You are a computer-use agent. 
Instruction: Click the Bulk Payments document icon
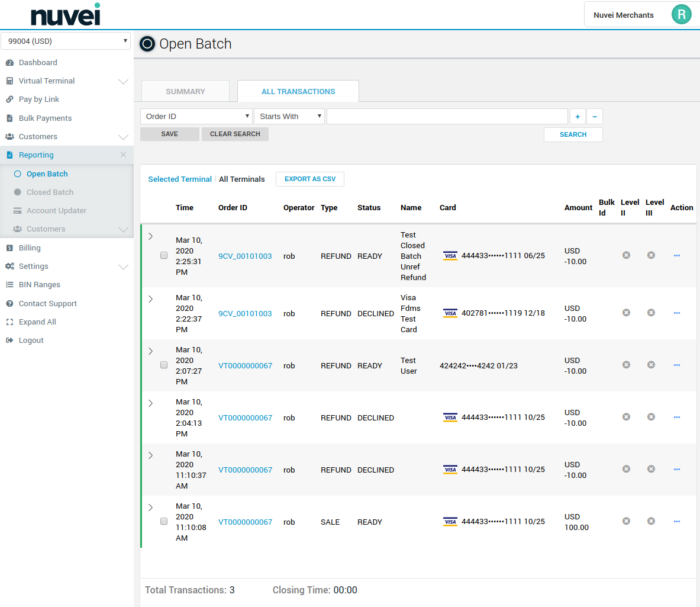coord(9,118)
